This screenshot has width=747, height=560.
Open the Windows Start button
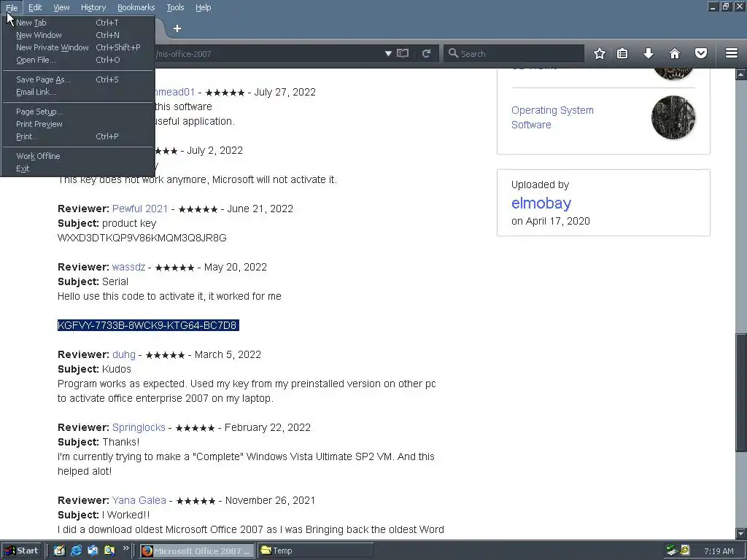pos(22,551)
